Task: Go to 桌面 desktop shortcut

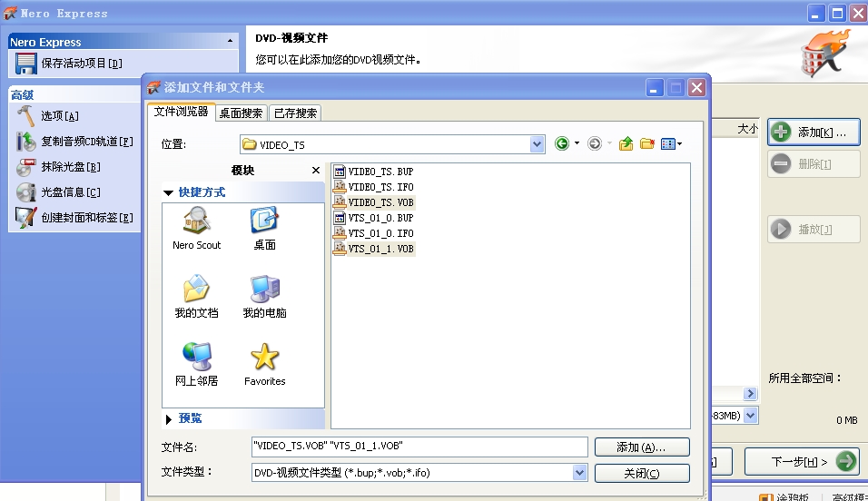Action: pyautogui.click(x=264, y=228)
